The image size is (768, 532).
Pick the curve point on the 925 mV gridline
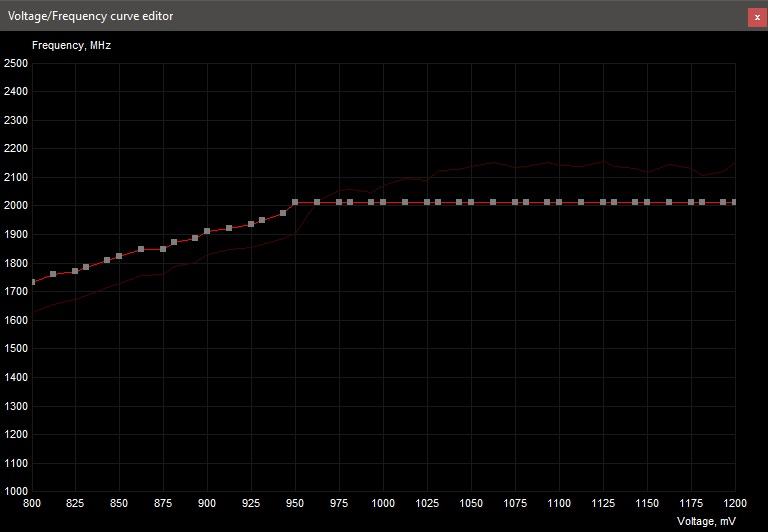pyautogui.click(x=251, y=224)
